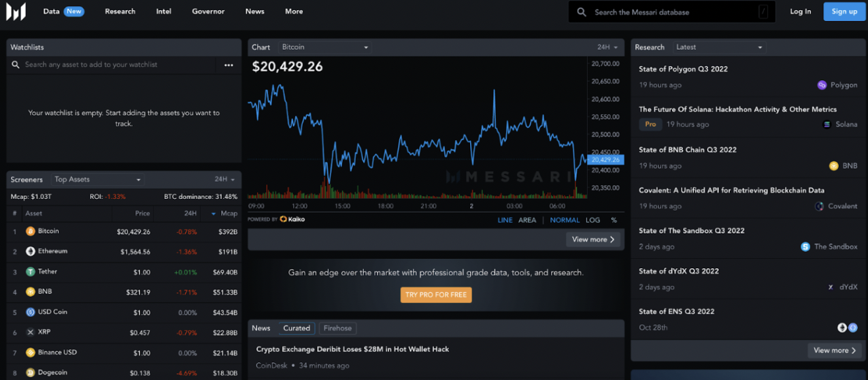Click the dYdX tag icon
The width and height of the screenshot is (868, 380).
tap(831, 287)
